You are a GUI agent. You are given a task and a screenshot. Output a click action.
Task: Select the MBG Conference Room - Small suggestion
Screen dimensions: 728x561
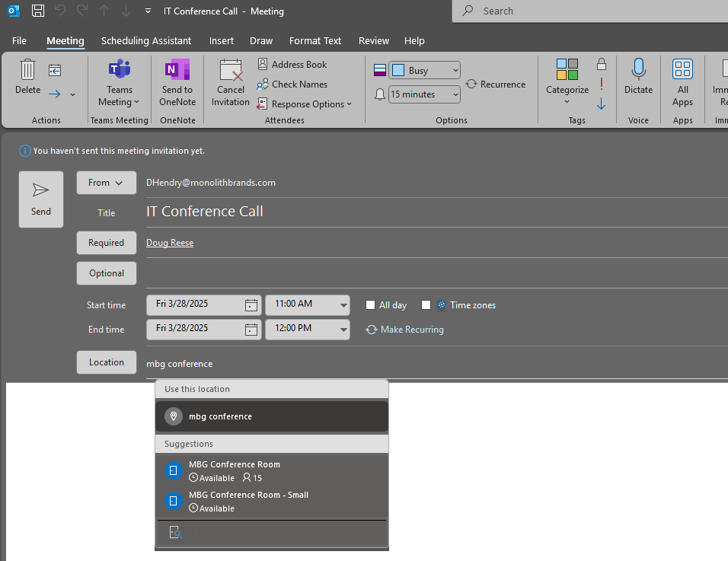tap(272, 502)
